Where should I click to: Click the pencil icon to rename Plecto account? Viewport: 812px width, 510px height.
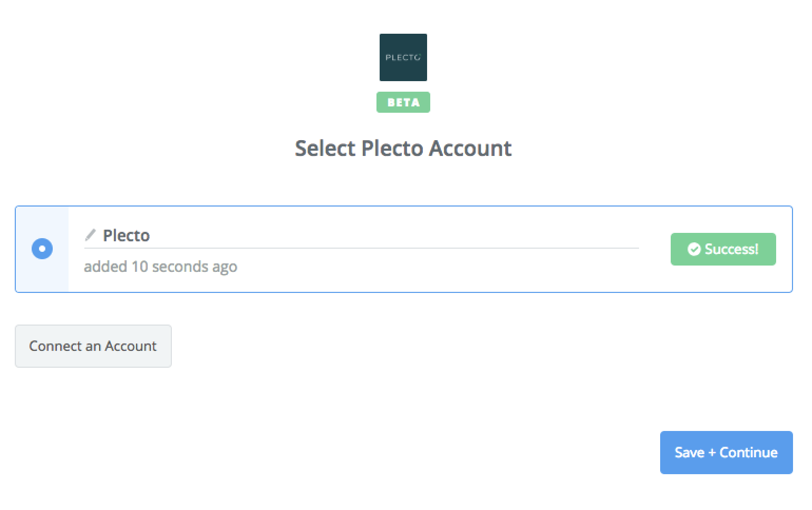tap(90, 235)
